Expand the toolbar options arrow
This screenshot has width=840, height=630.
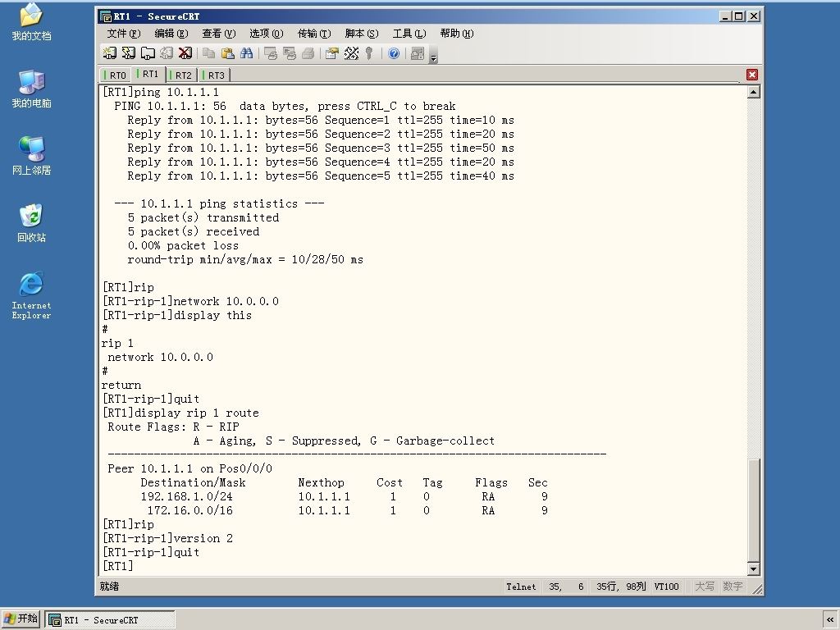click(434, 57)
